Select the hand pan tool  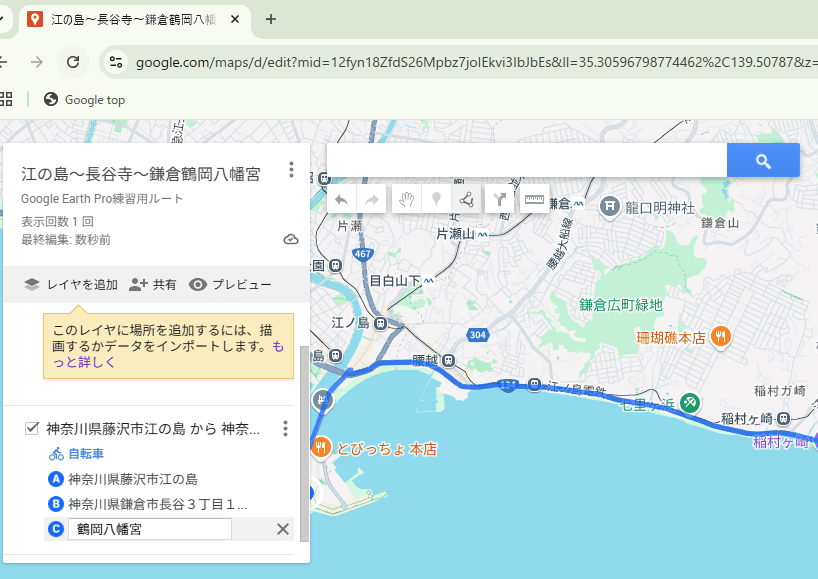pyautogui.click(x=406, y=199)
